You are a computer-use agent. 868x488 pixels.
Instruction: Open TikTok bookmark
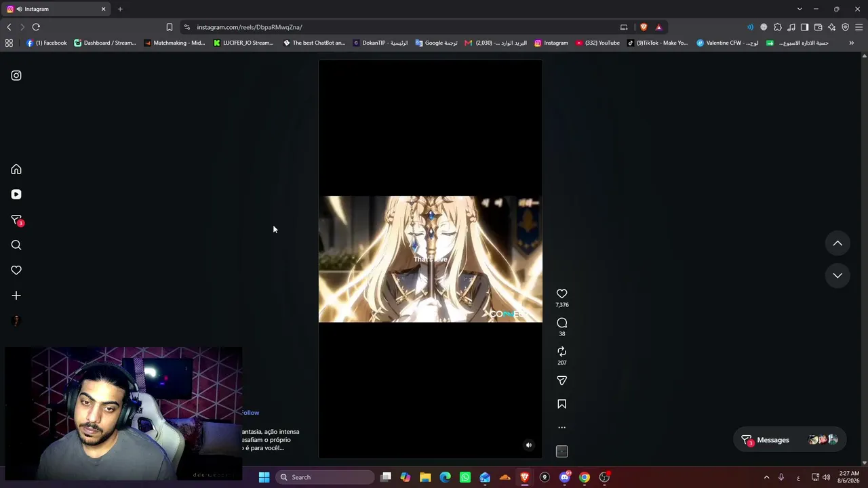(x=657, y=43)
